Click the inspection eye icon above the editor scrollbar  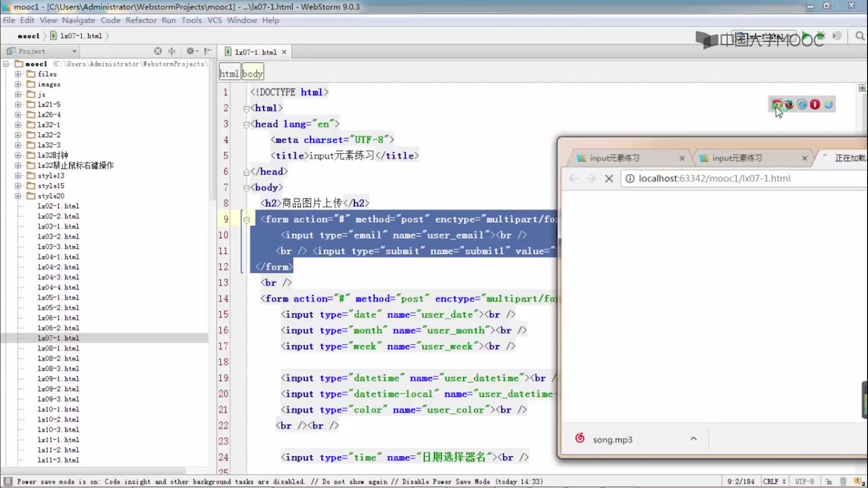click(862, 88)
